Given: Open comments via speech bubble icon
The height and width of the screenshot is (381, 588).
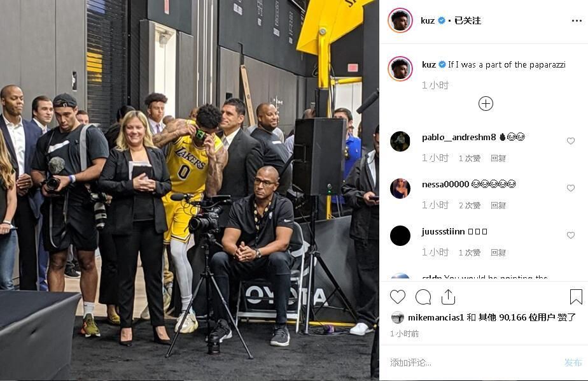Looking at the screenshot, I should (423, 298).
